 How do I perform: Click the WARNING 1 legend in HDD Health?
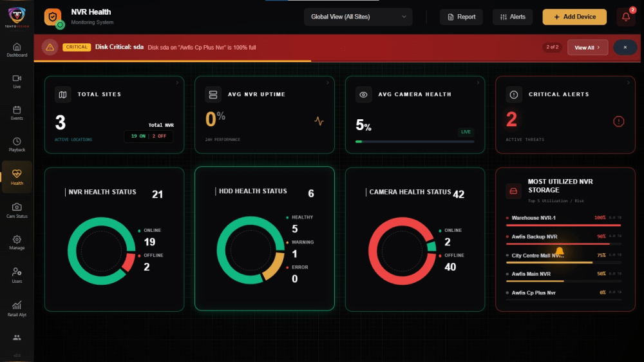click(300, 249)
